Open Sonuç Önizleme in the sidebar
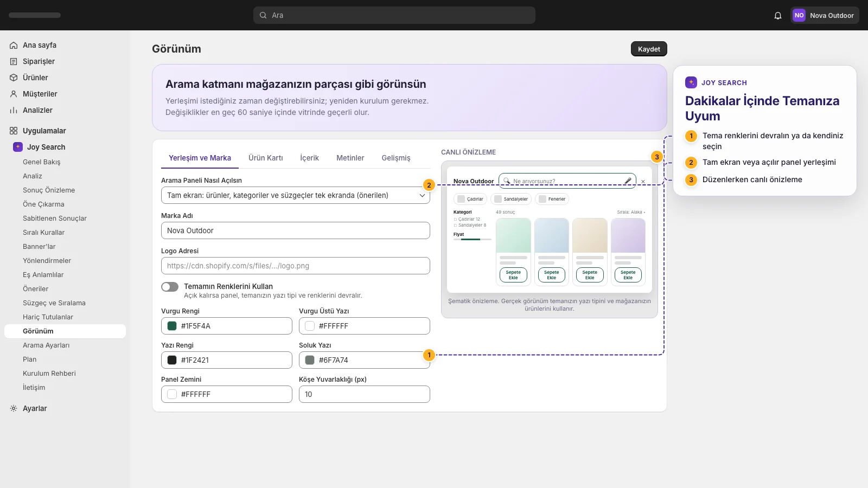 [49, 190]
